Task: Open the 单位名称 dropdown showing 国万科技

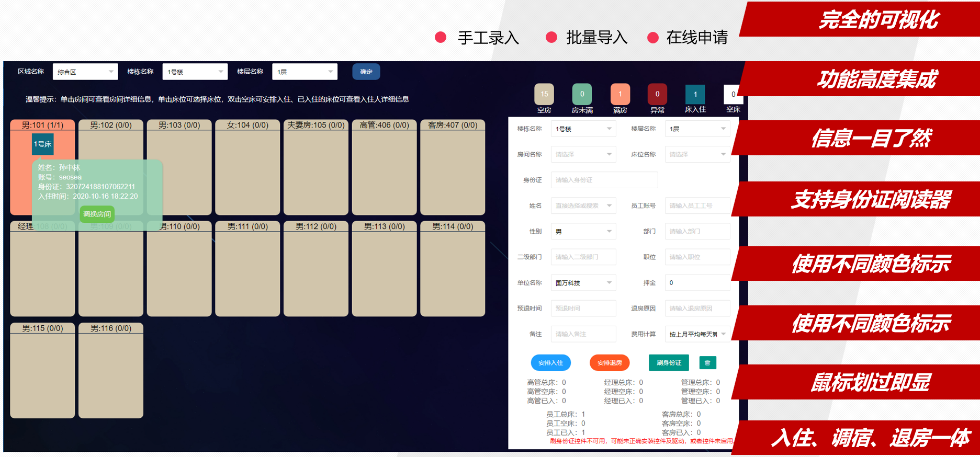Action: pos(583,283)
